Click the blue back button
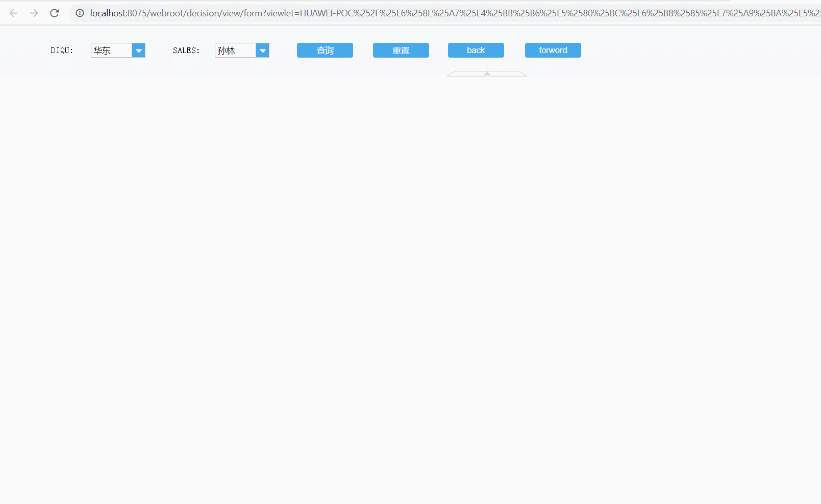The height and width of the screenshot is (504, 821). pos(476,51)
